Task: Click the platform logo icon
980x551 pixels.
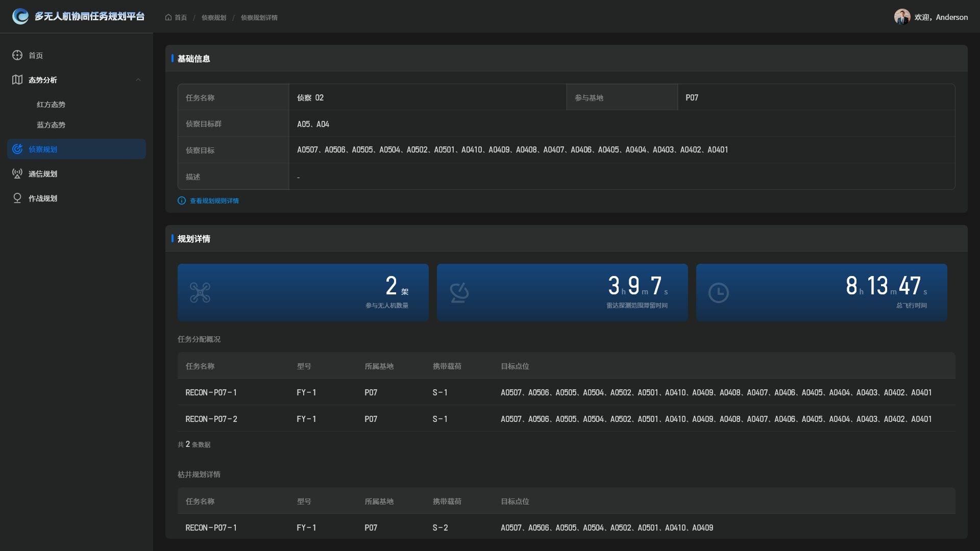Action: coord(20,16)
